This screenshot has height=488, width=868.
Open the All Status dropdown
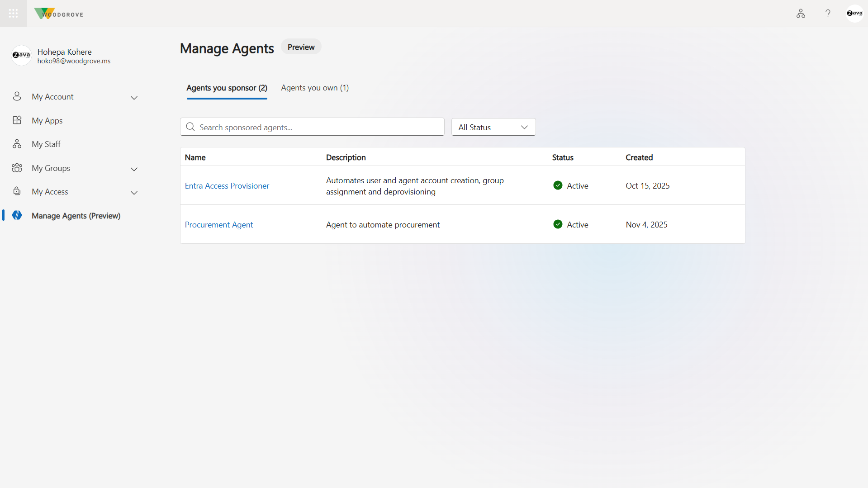(x=493, y=127)
